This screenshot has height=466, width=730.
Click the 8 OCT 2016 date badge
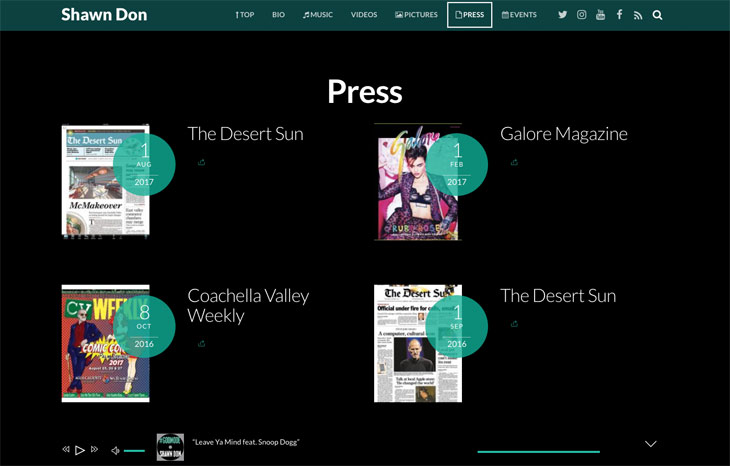(144, 326)
